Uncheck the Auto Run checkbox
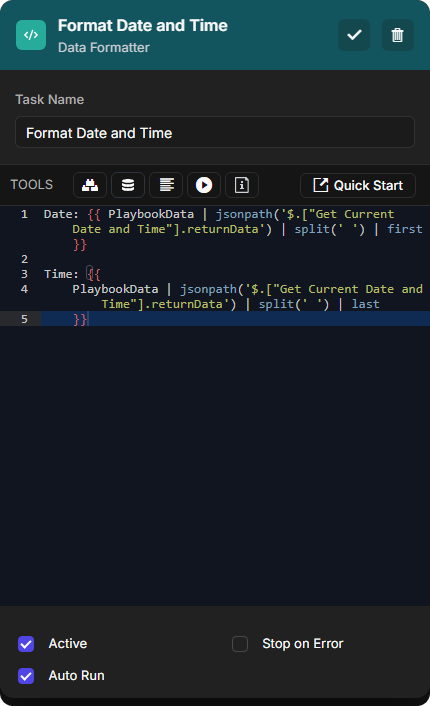The height and width of the screenshot is (706, 430). 26,676
